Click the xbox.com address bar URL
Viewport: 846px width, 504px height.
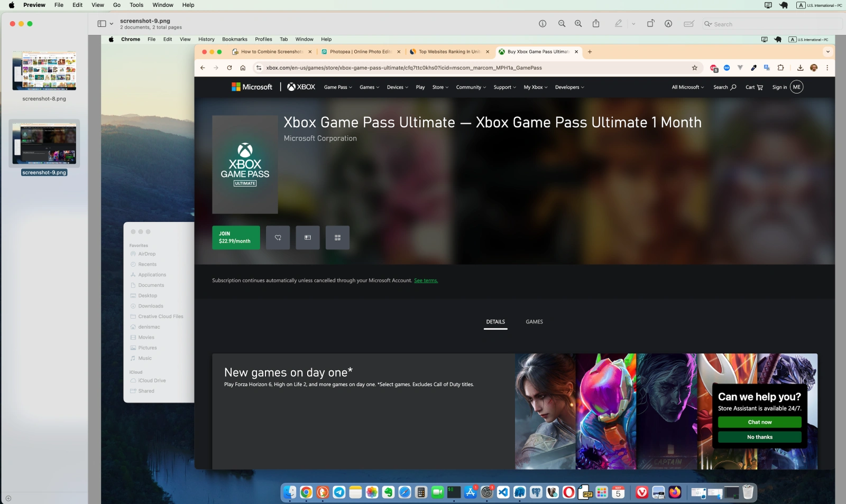(404, 68)
